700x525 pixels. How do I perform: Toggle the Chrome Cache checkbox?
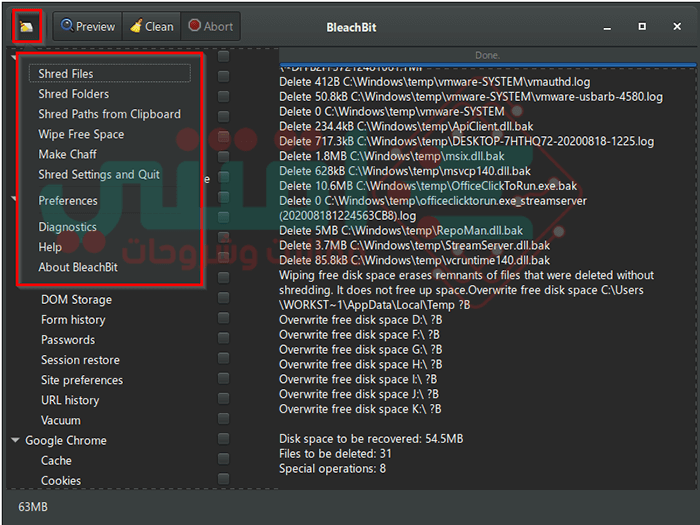pyautogui.click(x=224, y=458)
